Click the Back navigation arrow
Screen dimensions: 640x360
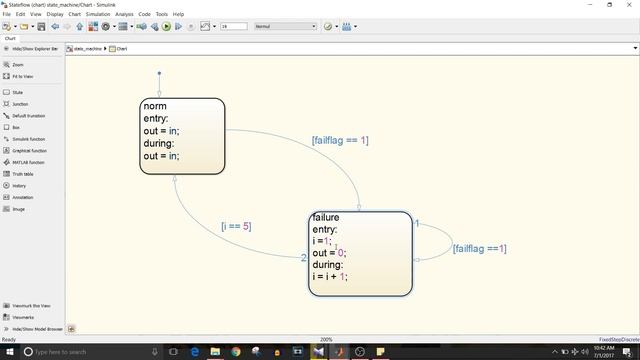pyautogui.click(x=55, y=27)
